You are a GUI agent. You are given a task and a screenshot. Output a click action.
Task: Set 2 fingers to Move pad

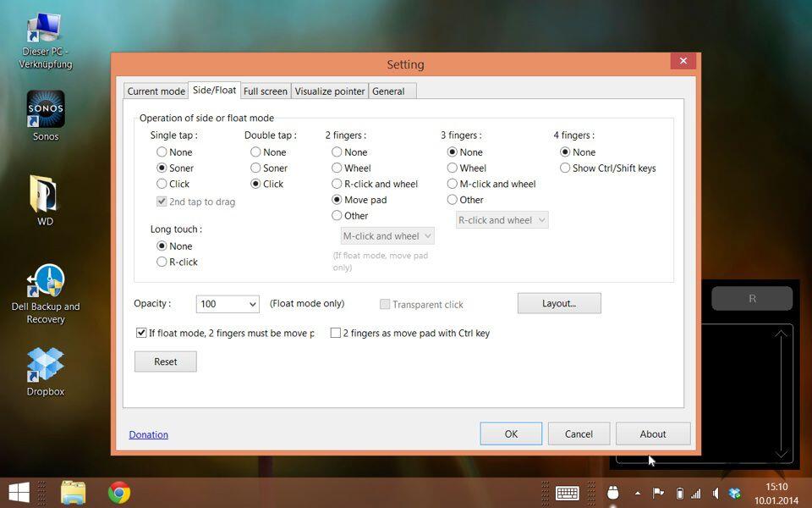359,200
